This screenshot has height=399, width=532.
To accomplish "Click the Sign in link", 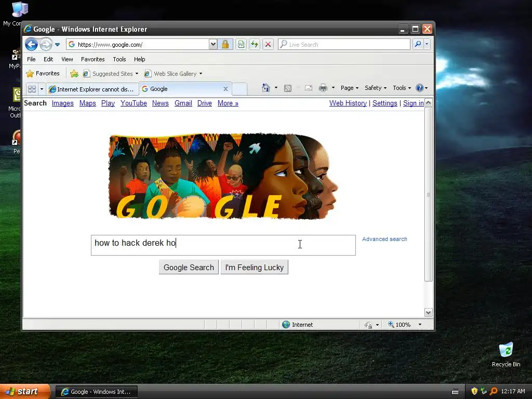I will coord(413,103).
